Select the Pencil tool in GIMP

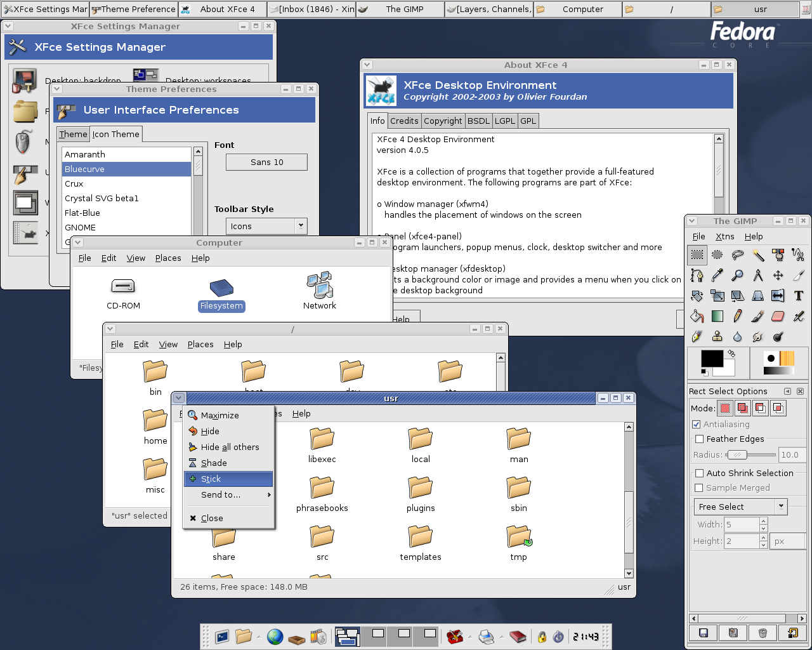click(737, 316)
